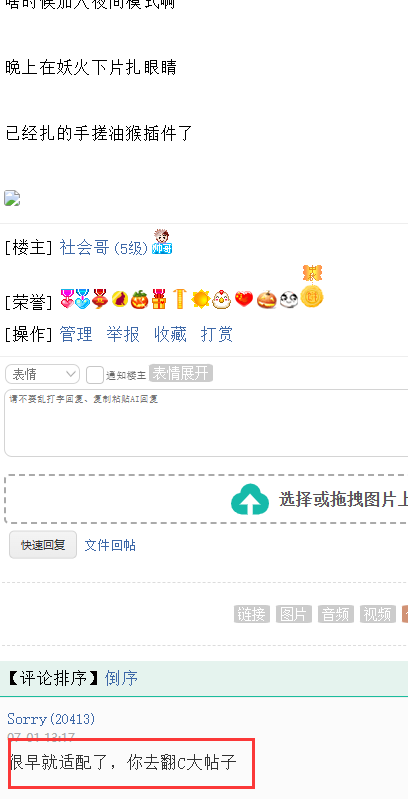408x799 pixels.
Task: Click the panda honor badge
Action: click(288, 299)
